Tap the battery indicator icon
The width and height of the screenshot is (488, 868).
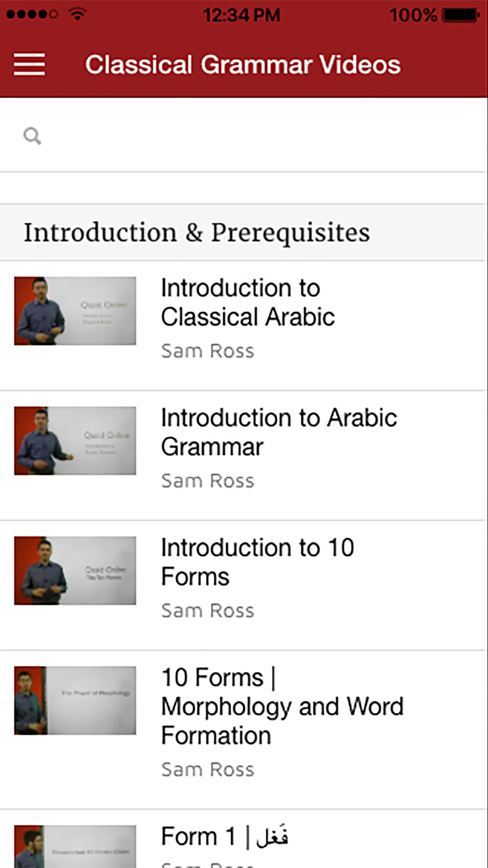460,15
